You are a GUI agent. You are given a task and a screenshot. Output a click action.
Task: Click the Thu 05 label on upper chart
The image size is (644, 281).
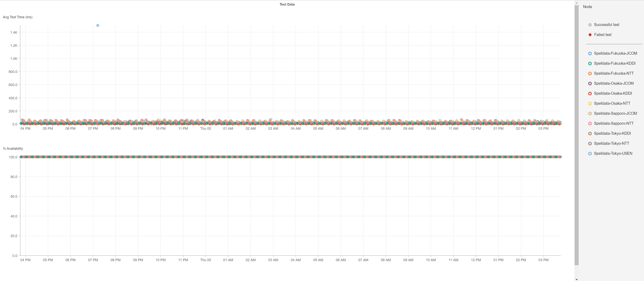[x=205, y=129]
